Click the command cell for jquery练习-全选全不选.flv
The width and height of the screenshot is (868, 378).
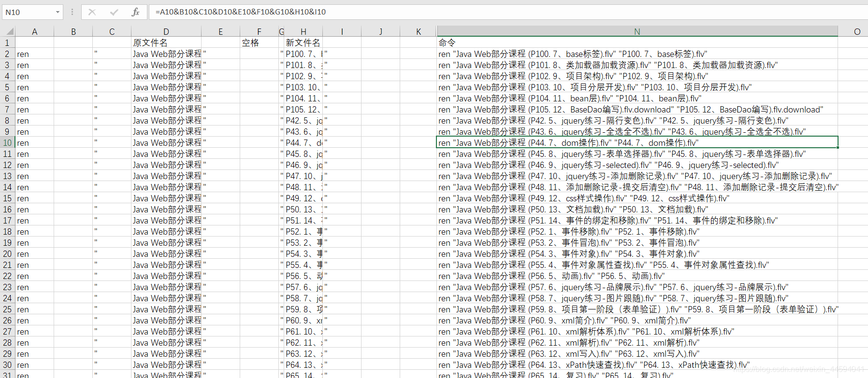(x=637, y=132)
